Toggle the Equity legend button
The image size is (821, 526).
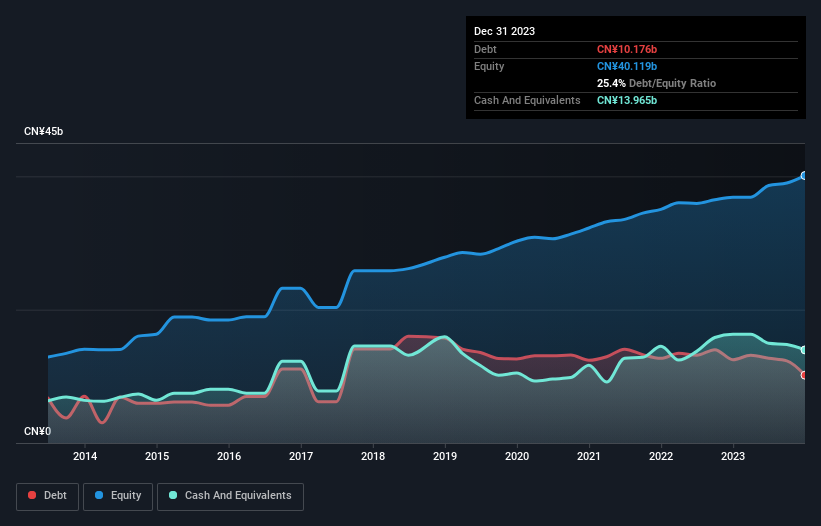118,496
